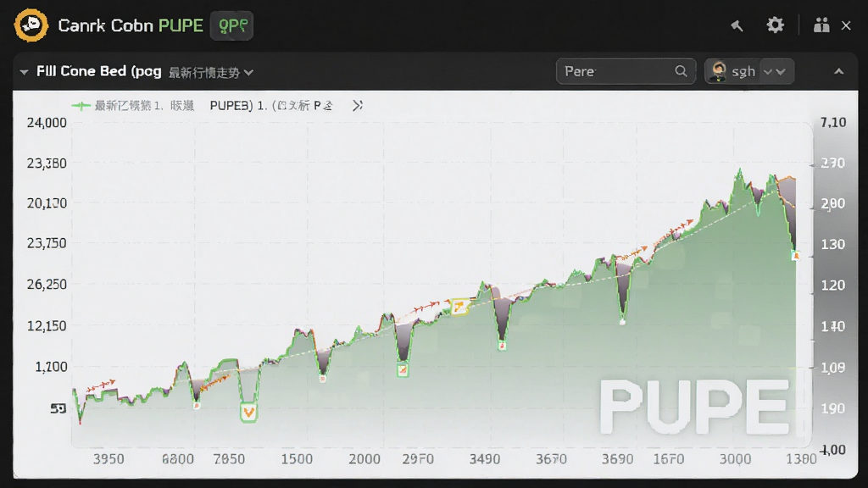Click the 1,200 left axis label
Screen dimensions: 868x488
[51, 366]
